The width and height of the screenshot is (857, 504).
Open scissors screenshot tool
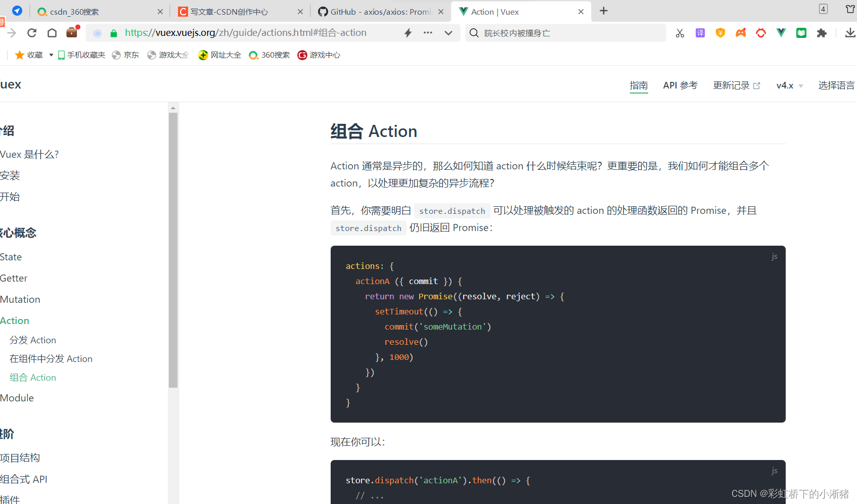coord(680,33)
